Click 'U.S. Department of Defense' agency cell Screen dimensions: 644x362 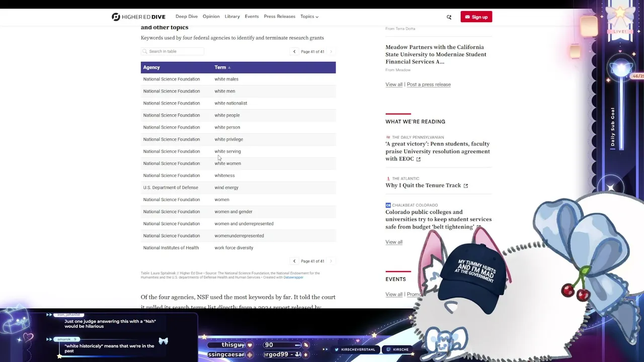[x=171, y=188]
